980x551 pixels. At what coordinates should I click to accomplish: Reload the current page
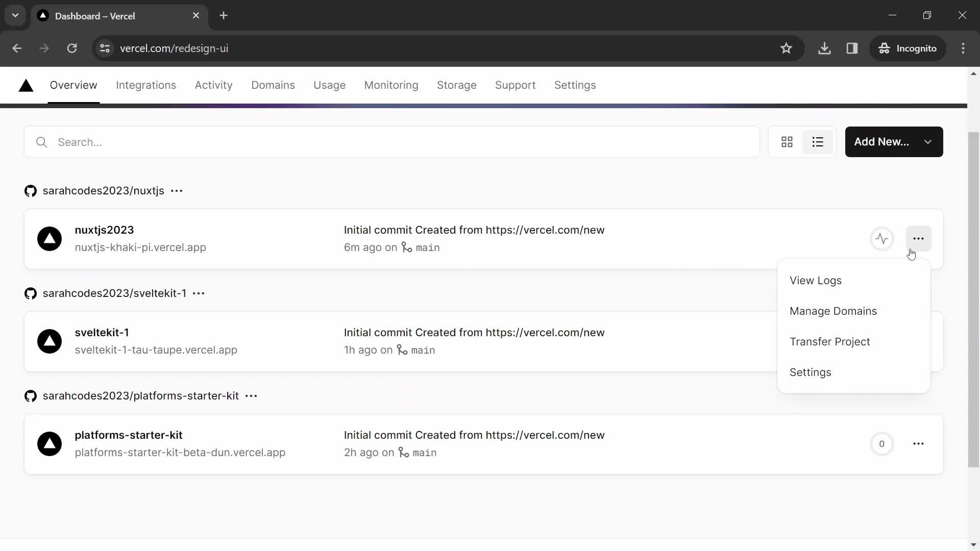click(72, 48)
